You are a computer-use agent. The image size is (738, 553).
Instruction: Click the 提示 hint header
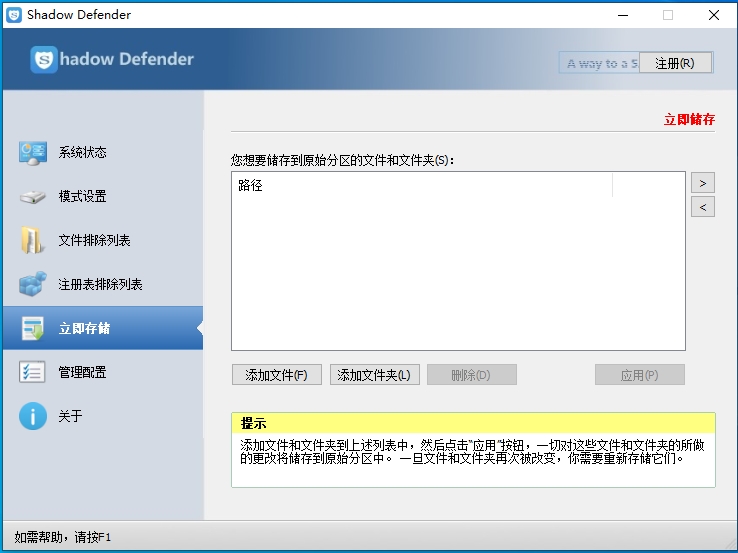click(x=473, y=423)
